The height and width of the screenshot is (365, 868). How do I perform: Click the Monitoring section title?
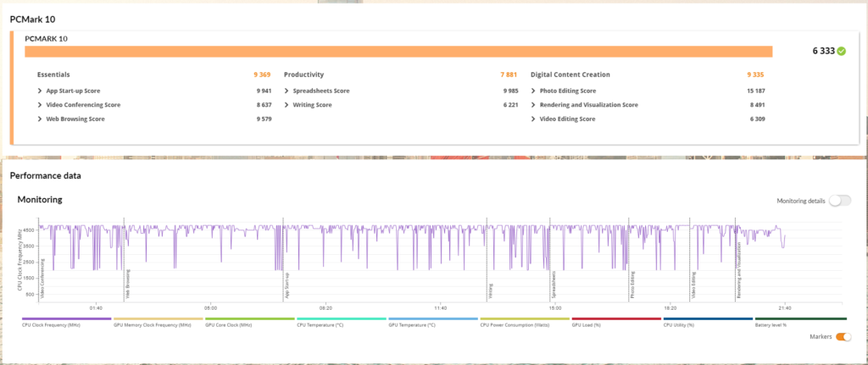[x=40, y=199]
